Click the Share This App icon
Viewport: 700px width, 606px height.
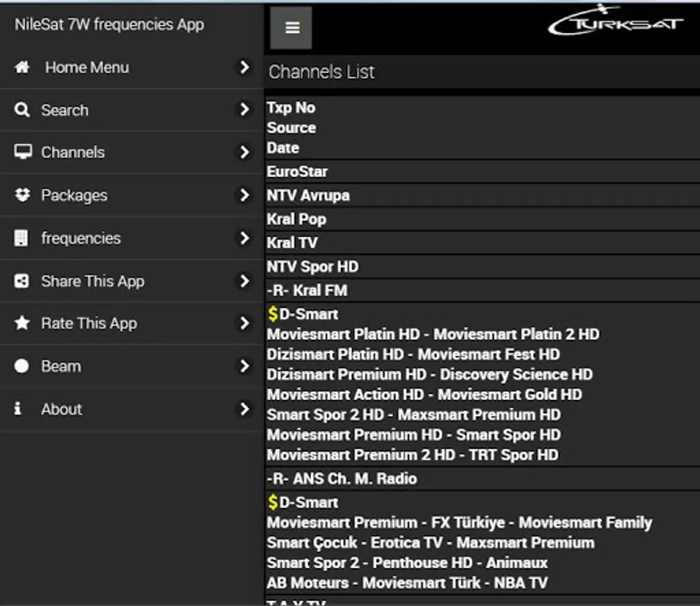coord(22,281)
